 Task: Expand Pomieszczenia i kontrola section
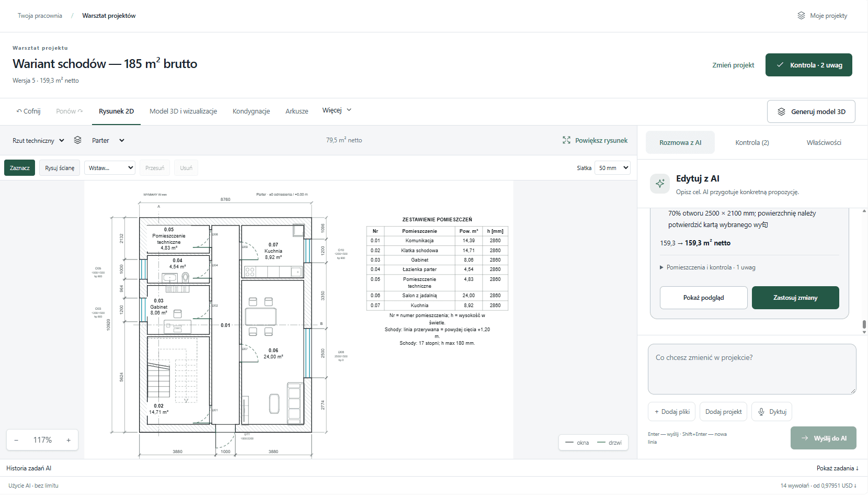tap(707, 267)
